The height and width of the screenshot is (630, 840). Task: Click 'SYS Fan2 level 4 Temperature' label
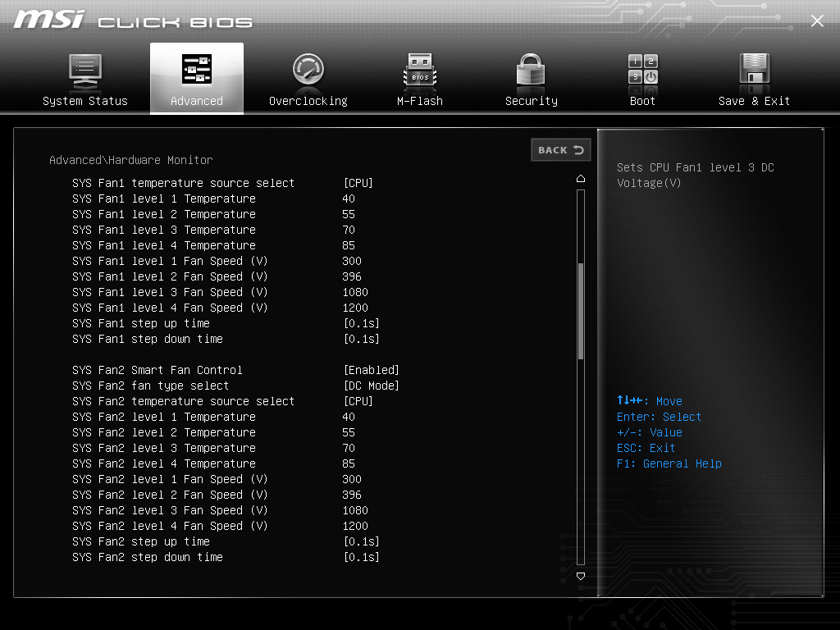164,463
